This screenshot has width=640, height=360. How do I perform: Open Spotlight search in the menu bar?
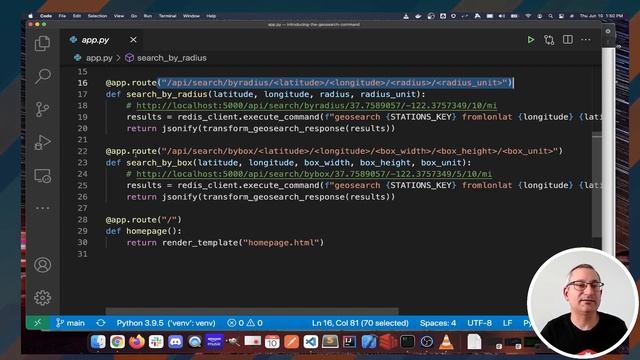[x=550, y=16]
